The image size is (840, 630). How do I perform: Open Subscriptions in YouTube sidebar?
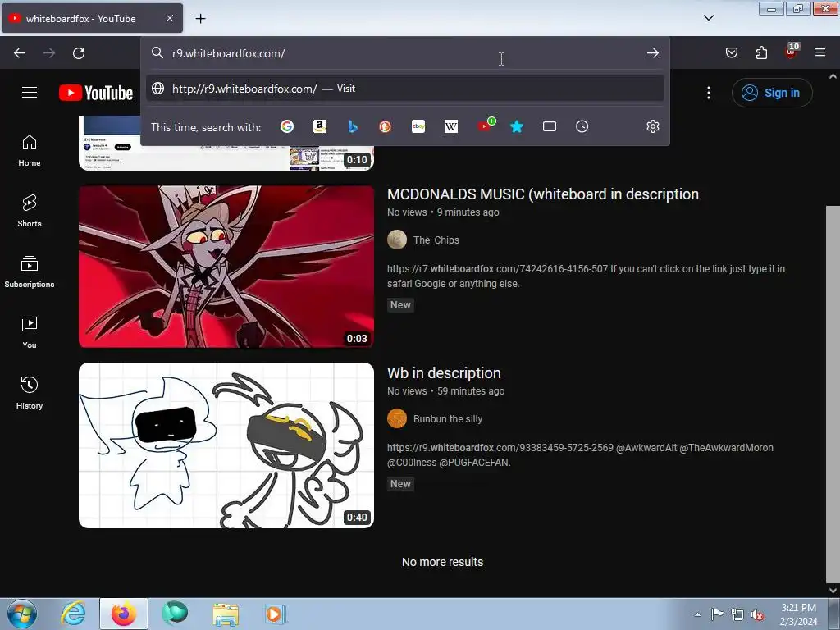click(30, 272)
